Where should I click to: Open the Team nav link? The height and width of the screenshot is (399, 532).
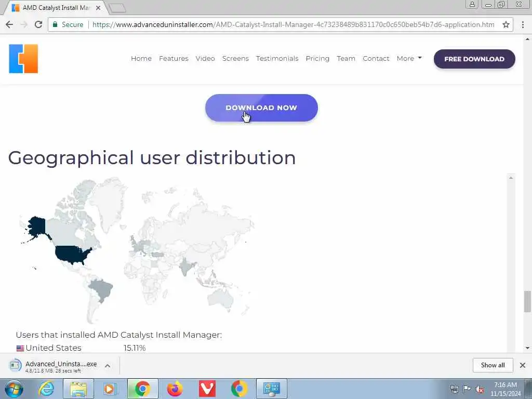[x=346, y=58]
